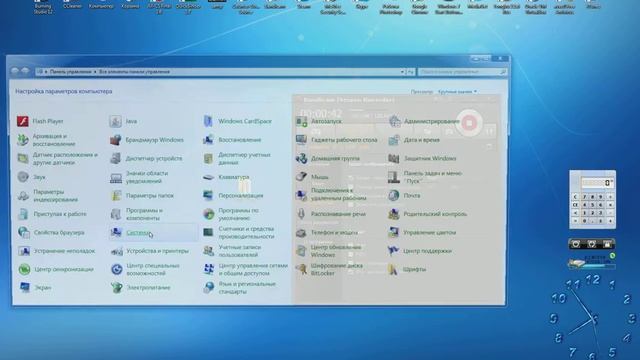This screenshot has width=640, height=360.
Task: Expand the address bar history dropdown arrow
Action: 402,72
